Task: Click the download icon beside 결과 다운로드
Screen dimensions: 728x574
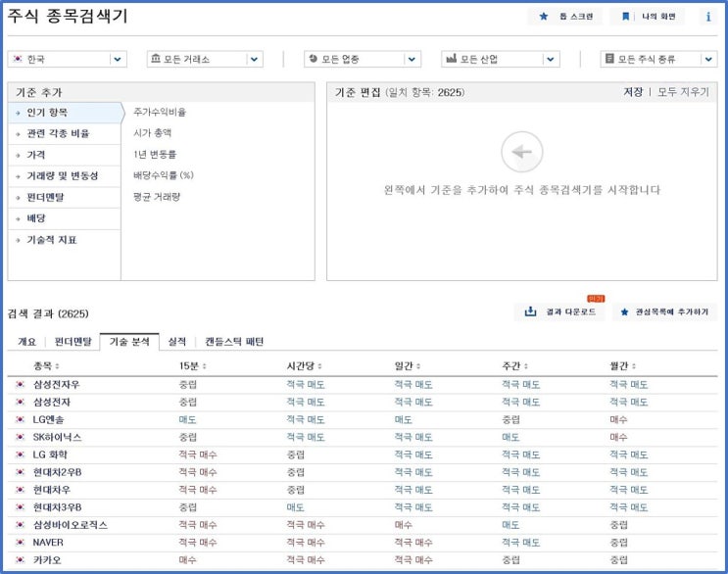Action: 530,311
